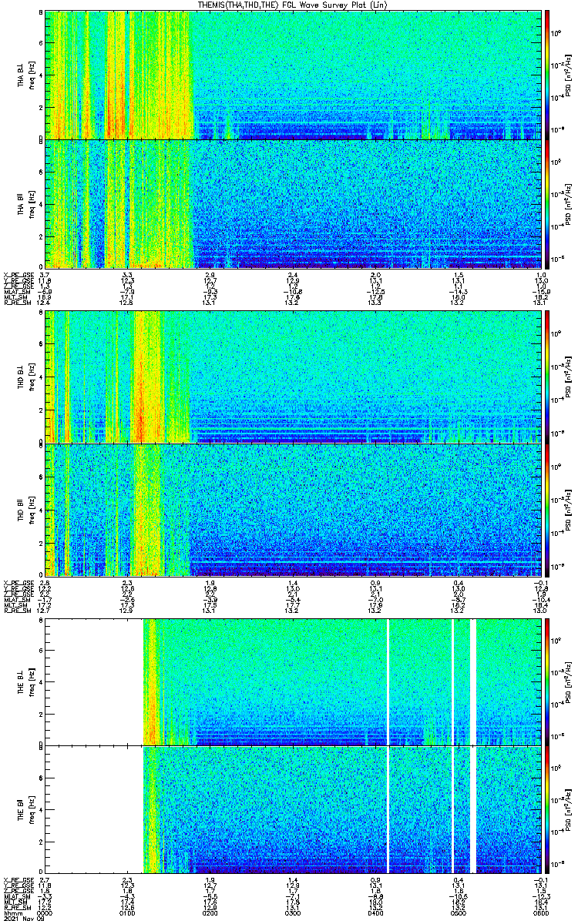Click the 0100 time tick label
This screenshot has width=578, height=924.
pyautogui.click(x=128, y=912)
